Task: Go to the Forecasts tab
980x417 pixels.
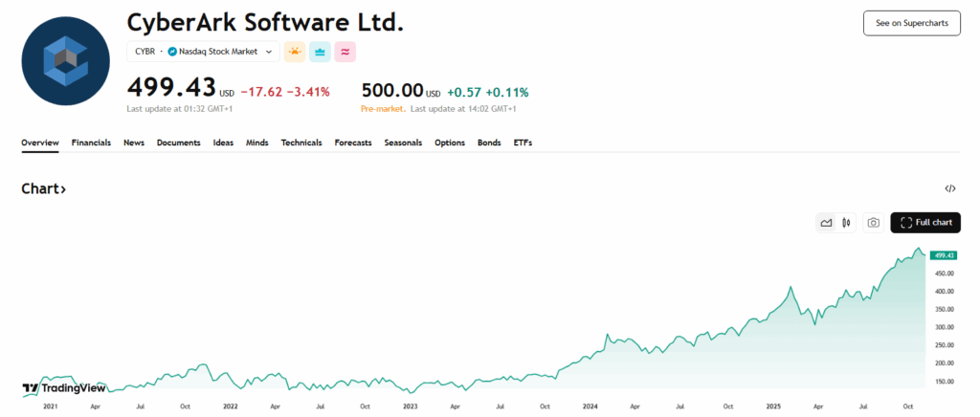Action: (352, 143)
